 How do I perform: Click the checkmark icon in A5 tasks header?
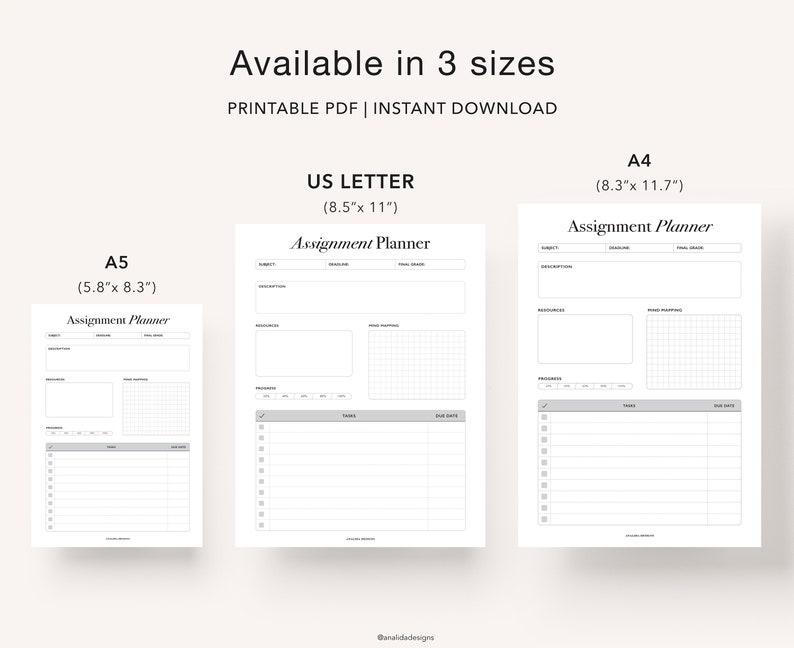click(x=50, y=447)
